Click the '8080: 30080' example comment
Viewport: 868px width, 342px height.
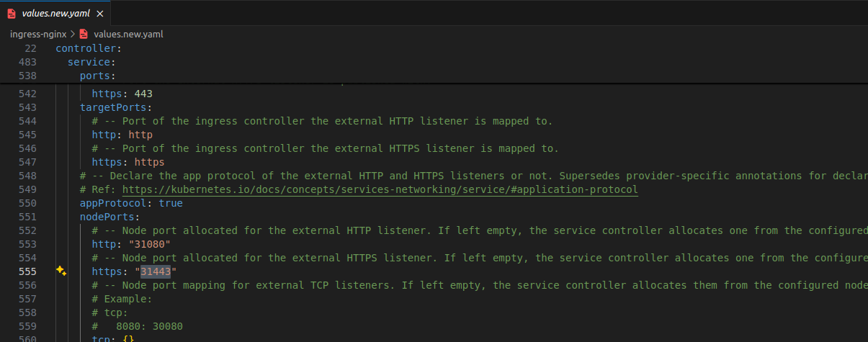click(x=149, y=326)
